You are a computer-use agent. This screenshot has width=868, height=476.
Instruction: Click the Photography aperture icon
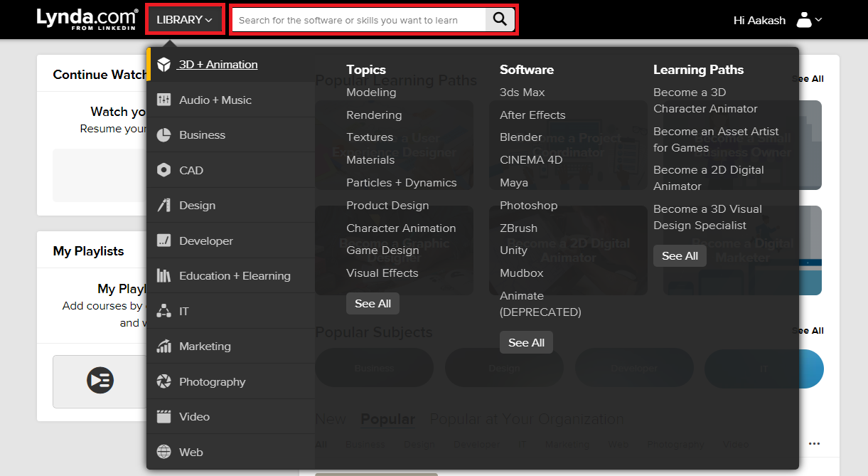pos(164,381)
